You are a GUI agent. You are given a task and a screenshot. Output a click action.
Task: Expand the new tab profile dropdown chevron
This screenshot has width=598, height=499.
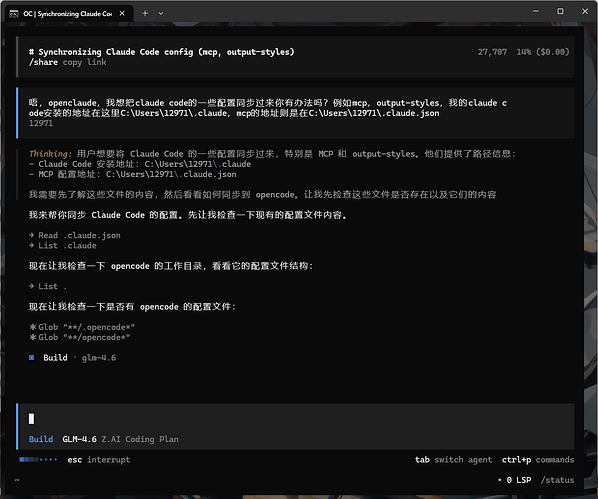click(x=161, y=13)
